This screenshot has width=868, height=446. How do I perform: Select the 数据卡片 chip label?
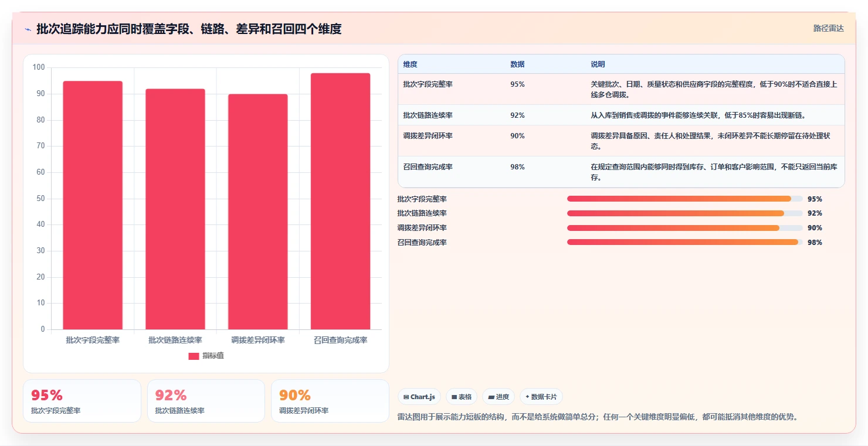click(x=544, y=397)
